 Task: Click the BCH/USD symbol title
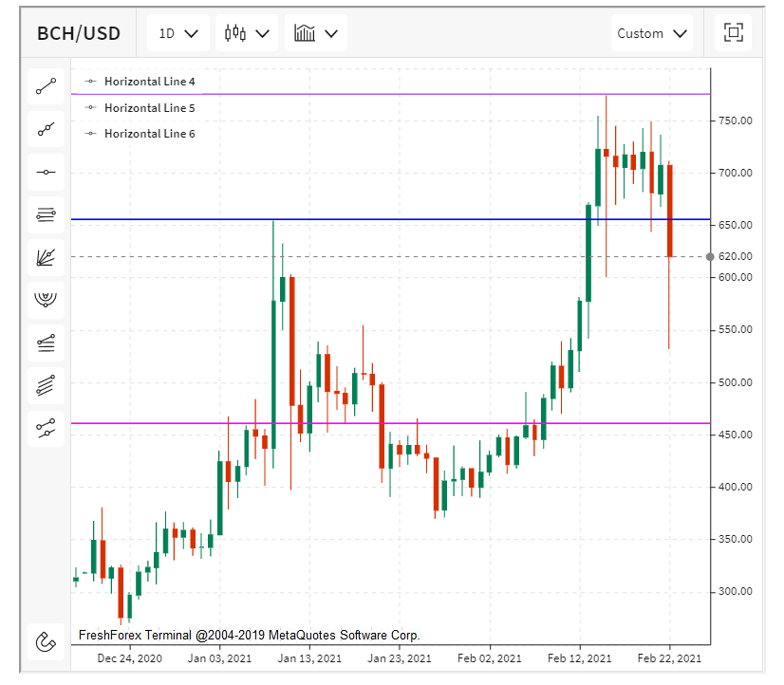coord(79,33)
